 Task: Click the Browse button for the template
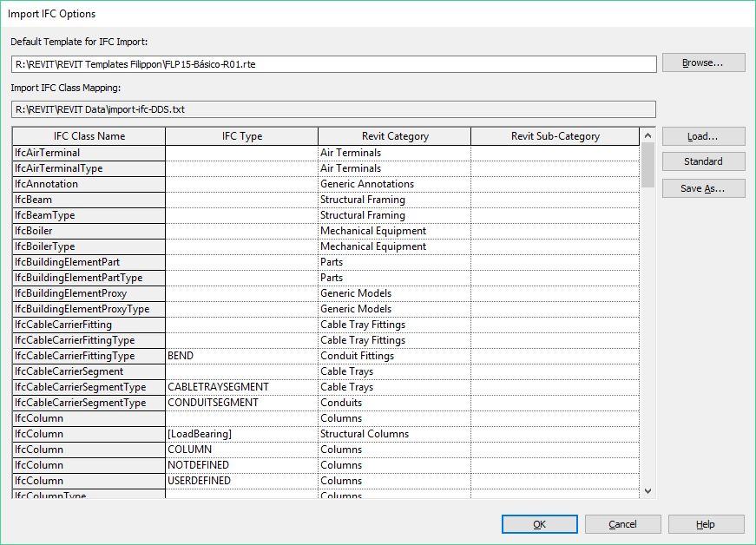tap(703, 63)
